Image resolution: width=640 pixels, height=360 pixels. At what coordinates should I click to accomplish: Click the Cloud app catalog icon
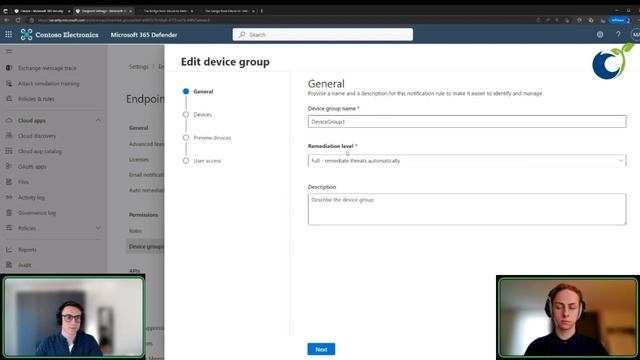tap(9, 151)
